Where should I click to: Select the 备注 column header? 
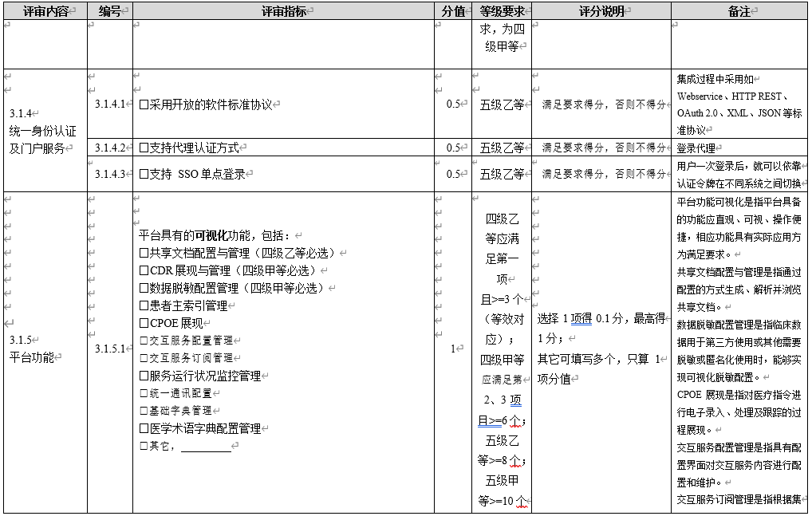739,11
